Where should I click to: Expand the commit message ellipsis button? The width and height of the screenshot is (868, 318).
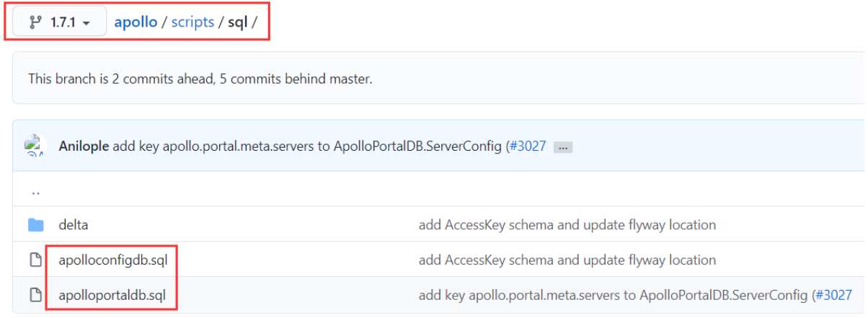562,147
